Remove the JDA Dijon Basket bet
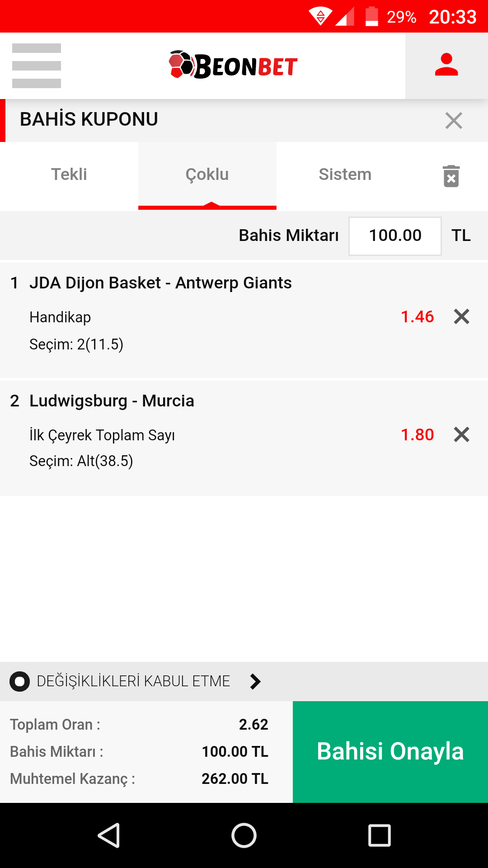Viewport: 488px width, 868px height. pyautogui.click(x=461, y=316)
